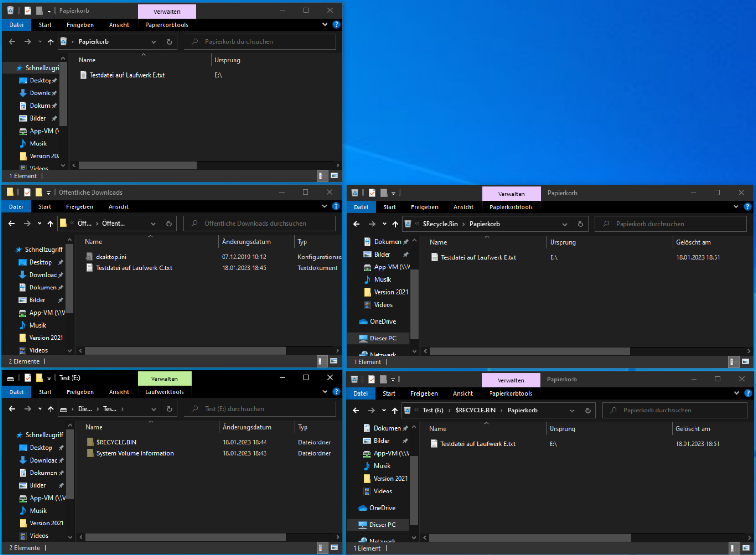Click refresh icon in Test (E:) window
The image size is (756, 555).
169,409
